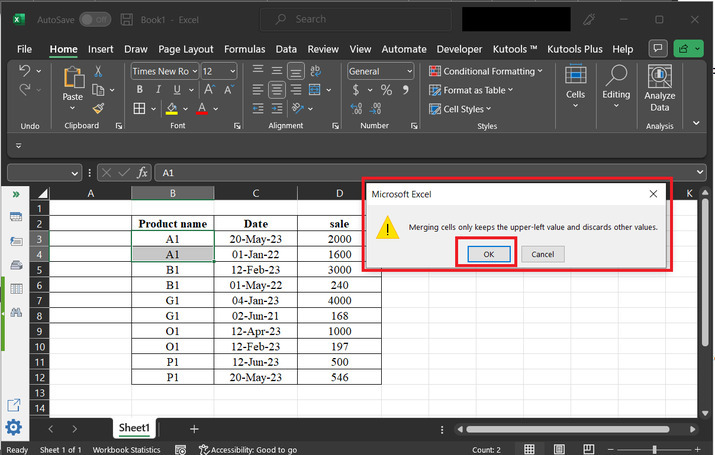Expand Conditional Formatting menu
The image size is (715, 455).
486,71
